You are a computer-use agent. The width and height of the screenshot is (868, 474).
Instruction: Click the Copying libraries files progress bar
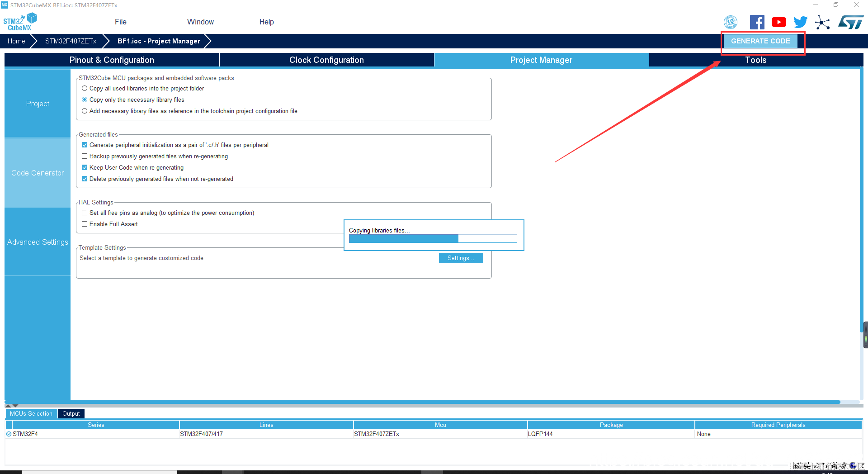click(433, 238)
